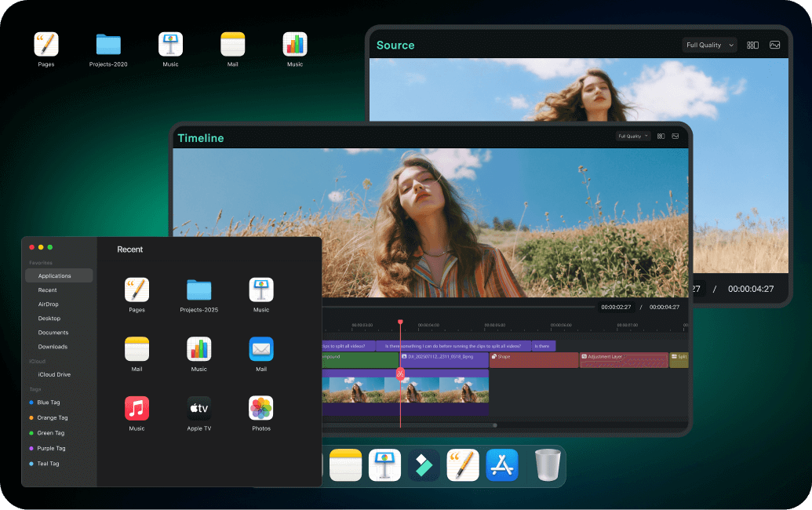Click the 00:00:04:00 mark on the timeline ruler
Viewport: 812px width, 510px height.
(428, 325)
